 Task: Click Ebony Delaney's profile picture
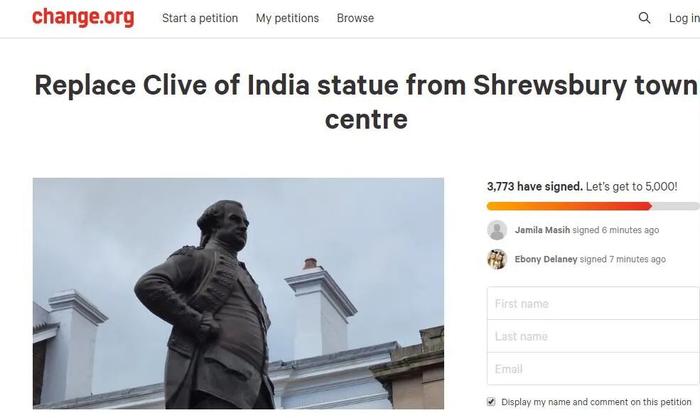(x=497, y=259)
